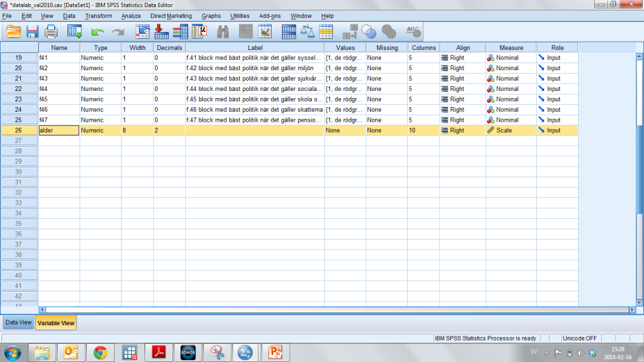Screen dimensions: 644x362
Task: Open the Graphs menu
Action: click(211, 16)
